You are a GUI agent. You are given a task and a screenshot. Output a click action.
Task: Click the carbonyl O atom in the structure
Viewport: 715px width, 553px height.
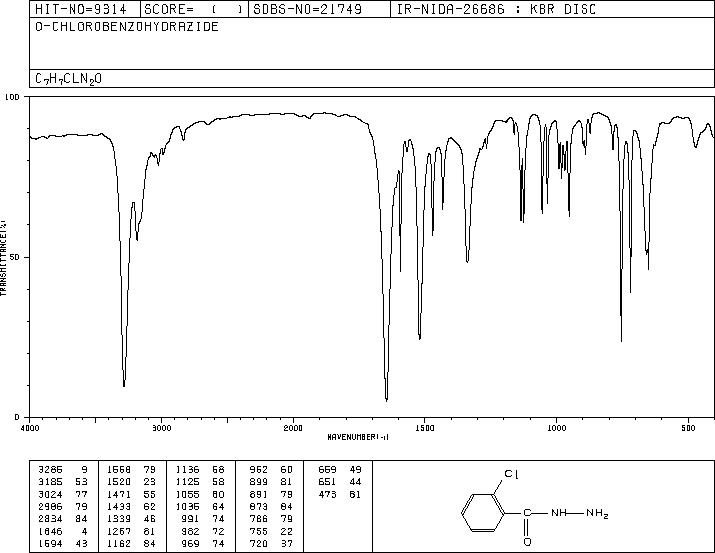[527, 542]
